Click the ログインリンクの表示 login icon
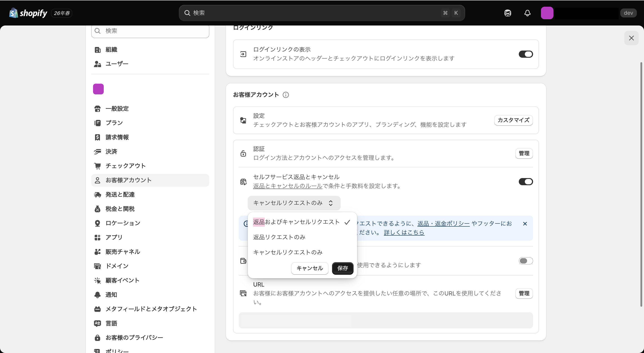 click(x=243, y=54)
